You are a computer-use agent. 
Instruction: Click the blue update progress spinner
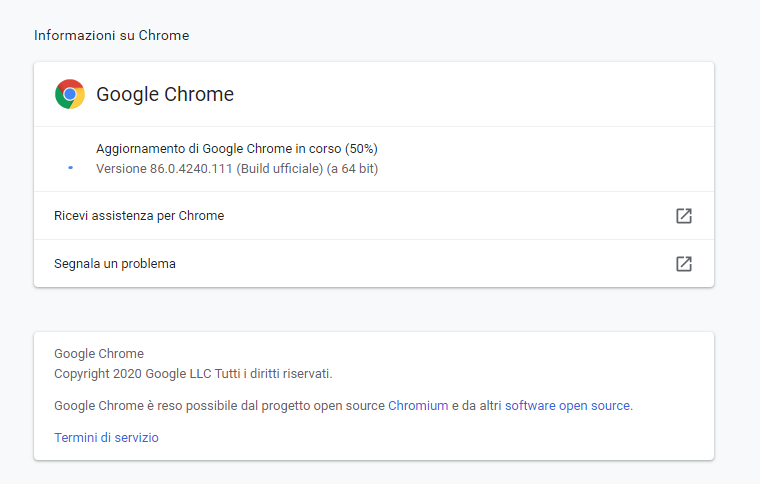(70, 168)
